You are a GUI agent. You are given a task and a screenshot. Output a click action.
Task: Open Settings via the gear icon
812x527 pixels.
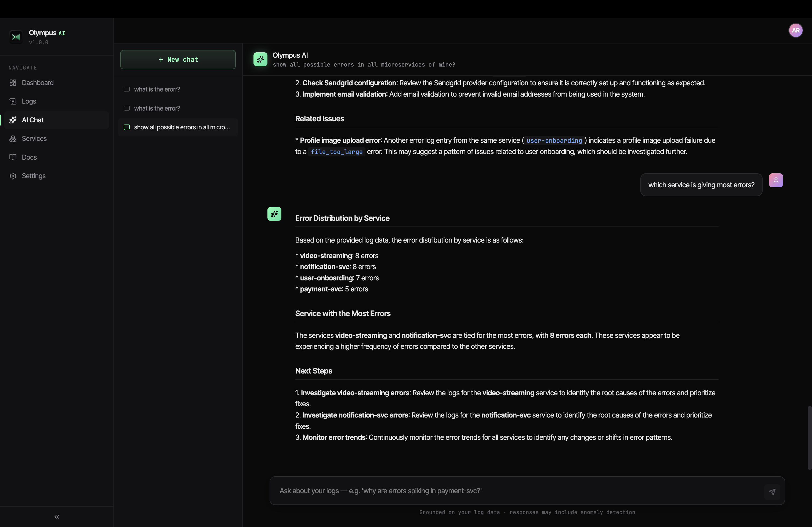point(13,176)
